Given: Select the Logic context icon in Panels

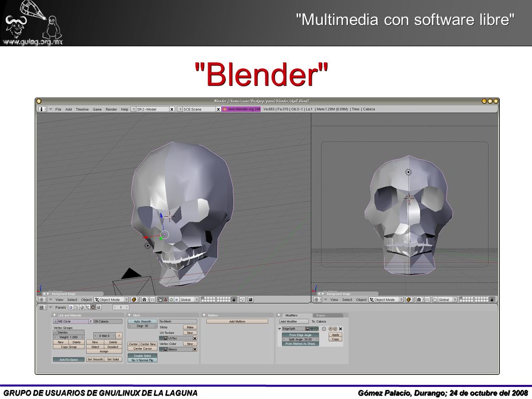Looking at the screenshot, I should pyautogui.click(x=71, y=307).
